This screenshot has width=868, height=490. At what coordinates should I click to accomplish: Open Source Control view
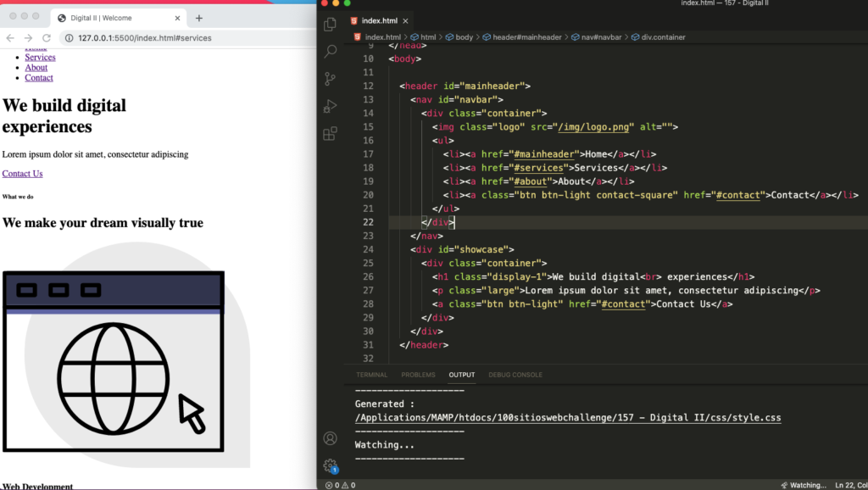(330, 79)
